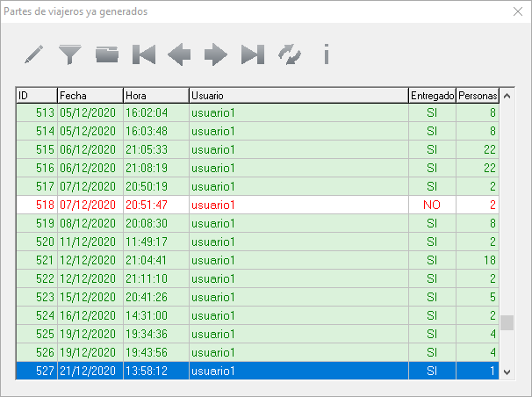Click the vertical scrollbar thumb
The height and width of the screenshot is (397, 532).
click(507, 322)
